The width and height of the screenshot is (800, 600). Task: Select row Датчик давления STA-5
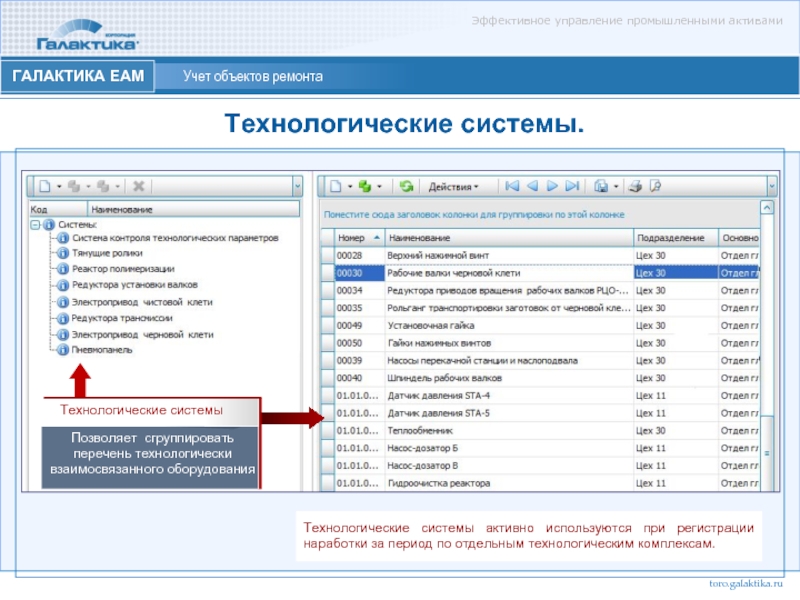pyautogui.click(x=540, y=413)
